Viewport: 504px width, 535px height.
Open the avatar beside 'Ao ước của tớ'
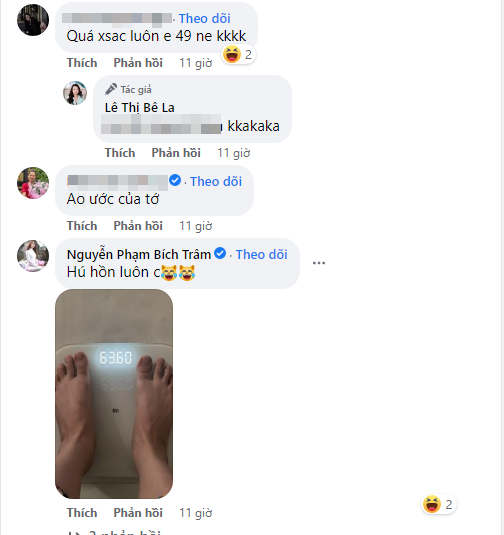tap(33, 183)
